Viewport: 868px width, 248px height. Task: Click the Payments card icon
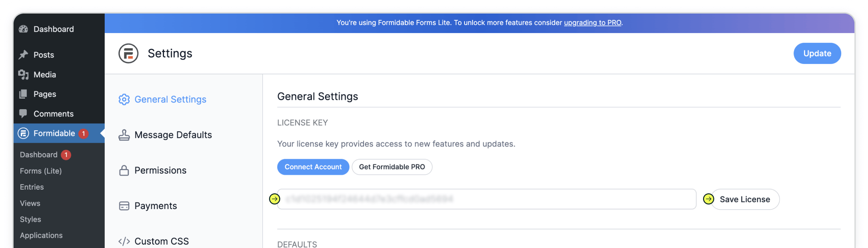[x=124, y=206]
